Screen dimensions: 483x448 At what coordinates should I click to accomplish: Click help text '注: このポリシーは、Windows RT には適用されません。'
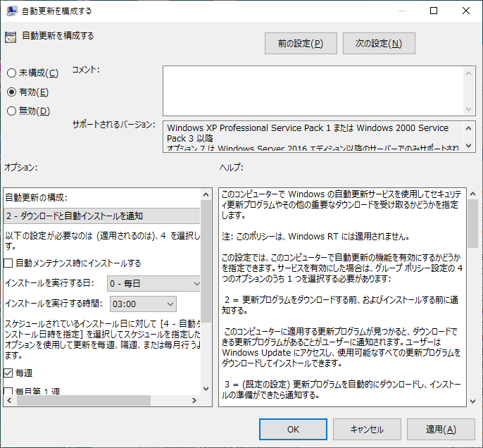(x=315, y=237)
